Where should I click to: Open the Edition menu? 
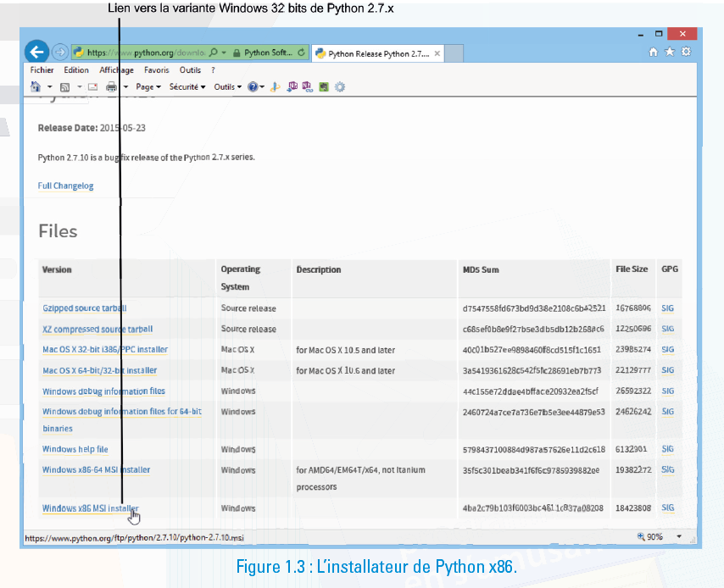click(76, 70)
